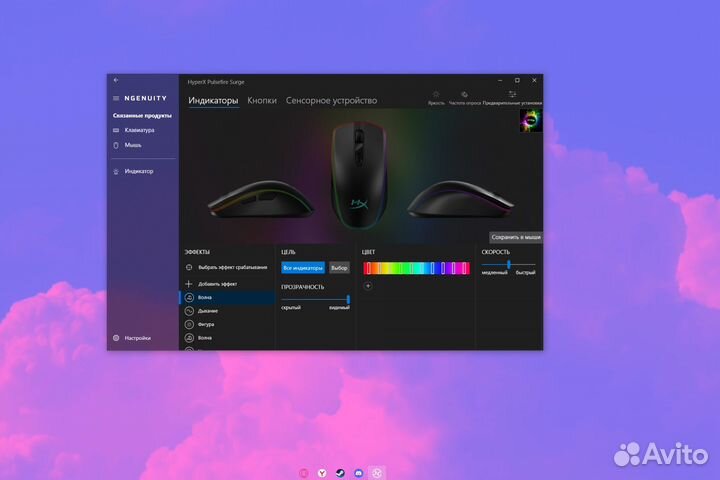This screenshot has height=480, width=720.
Task: Click the Скорость slider handle
Action: tap(508, 265)
